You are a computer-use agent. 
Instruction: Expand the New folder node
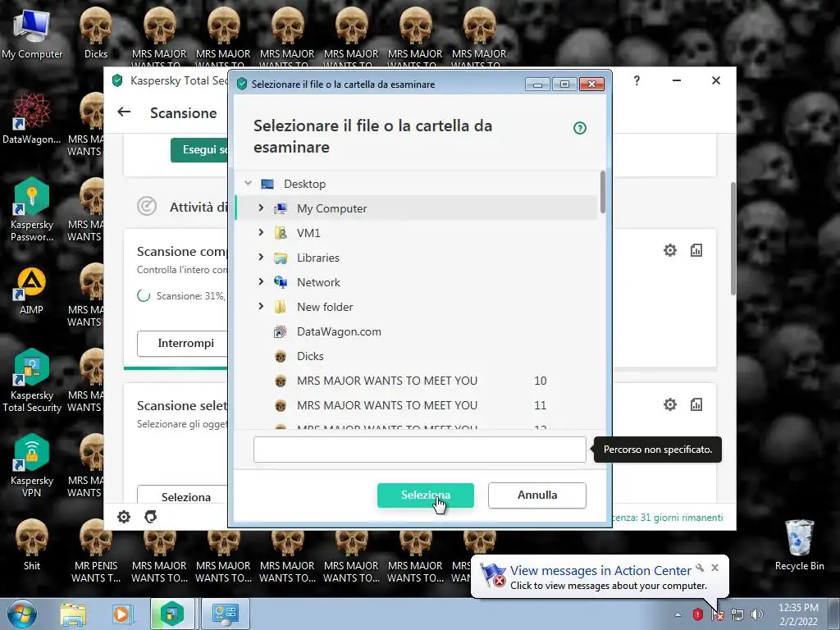click(261, 306)
